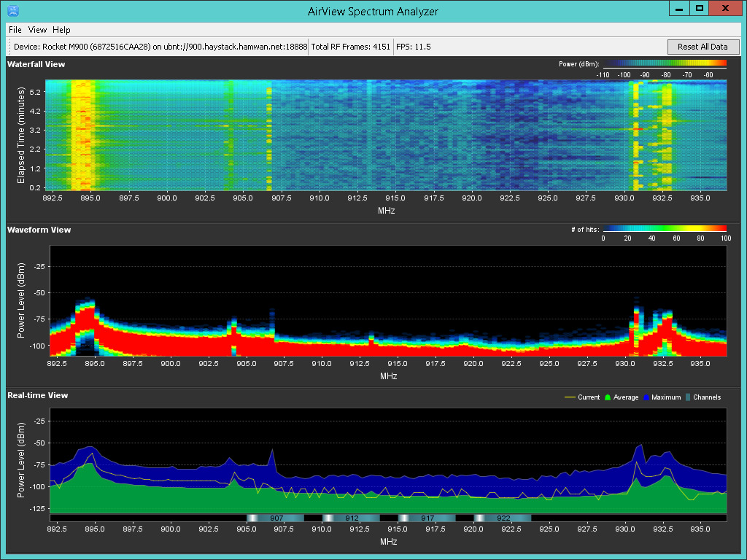Maximize the AirView Spectrum Analyzer window
The width and height of the screenshot is (747, 560).
(700, 9)
